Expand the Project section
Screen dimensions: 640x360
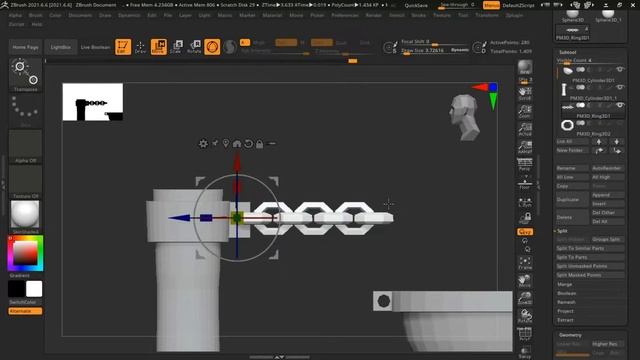[565, 311]
